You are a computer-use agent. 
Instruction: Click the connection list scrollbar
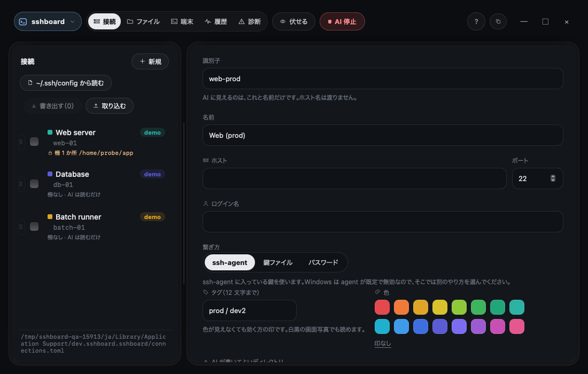184,203
